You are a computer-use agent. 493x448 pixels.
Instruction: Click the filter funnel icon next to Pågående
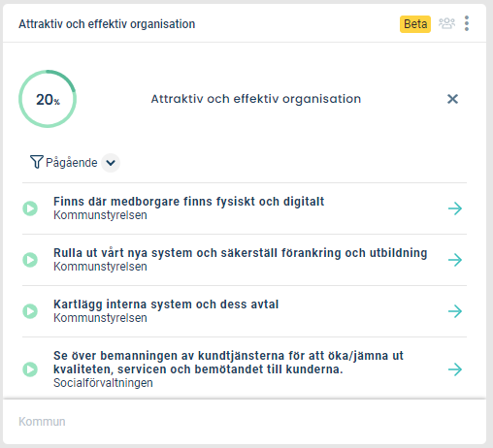pyautogui.click(x=36, y=162)
